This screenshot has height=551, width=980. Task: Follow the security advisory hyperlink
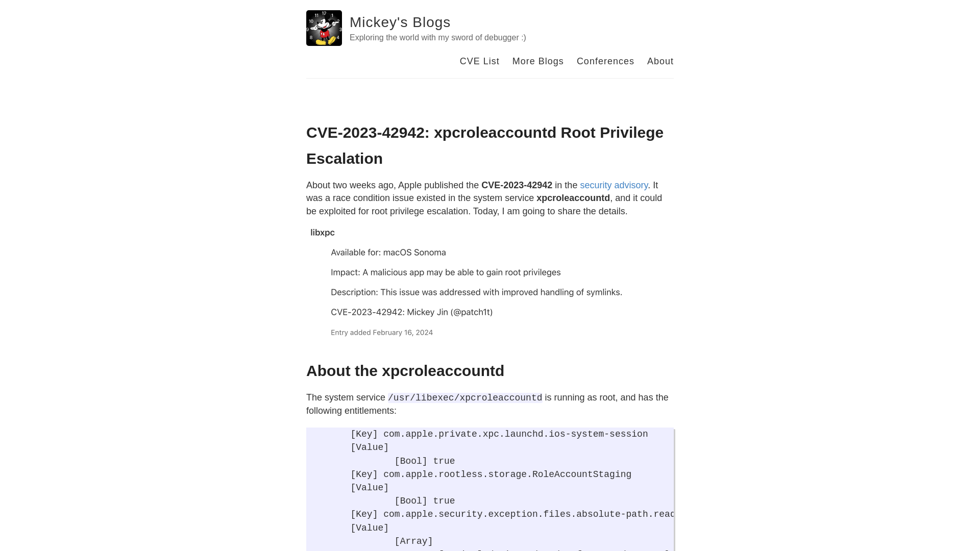[x=614, y=185]
